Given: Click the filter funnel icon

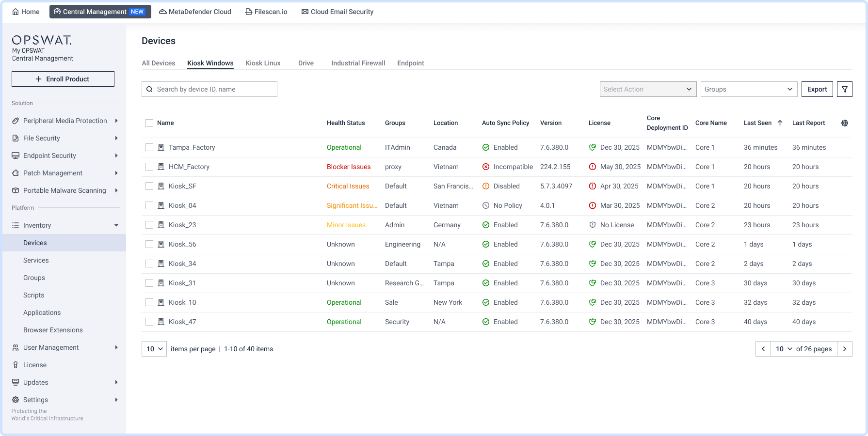Looking at the screenshot, I should tap(844, 89).
